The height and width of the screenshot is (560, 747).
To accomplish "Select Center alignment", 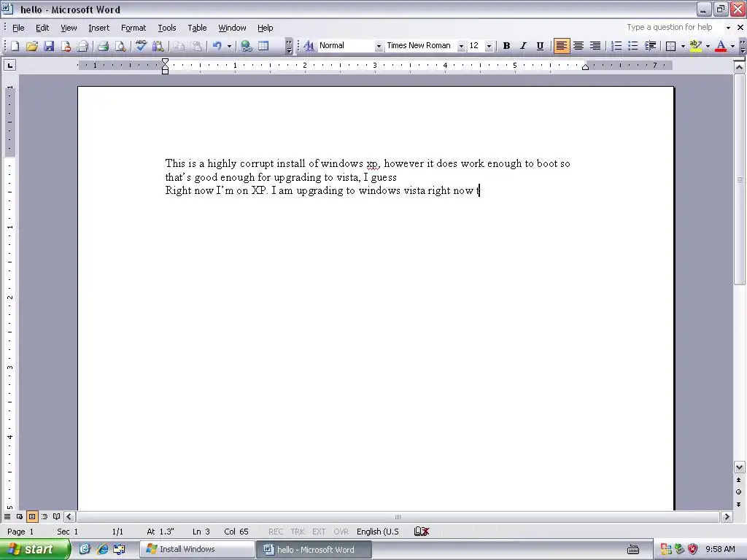I will point(578,46).
